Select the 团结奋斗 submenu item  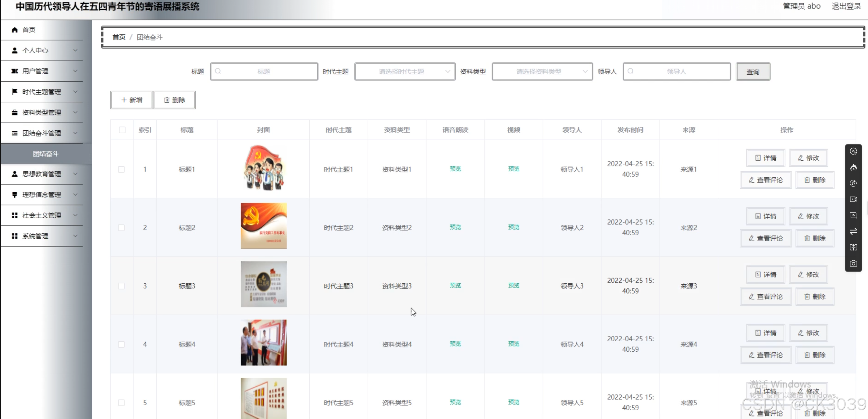click(x=46, y=154)
